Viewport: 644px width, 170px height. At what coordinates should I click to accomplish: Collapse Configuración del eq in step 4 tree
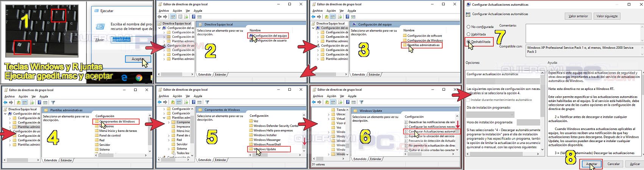tap(5, 113)
